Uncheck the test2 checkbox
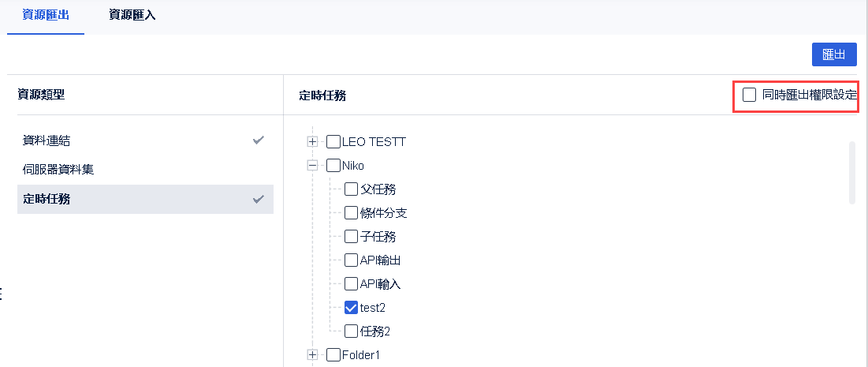This screenshot has width=868, height=367. [352, 308]
